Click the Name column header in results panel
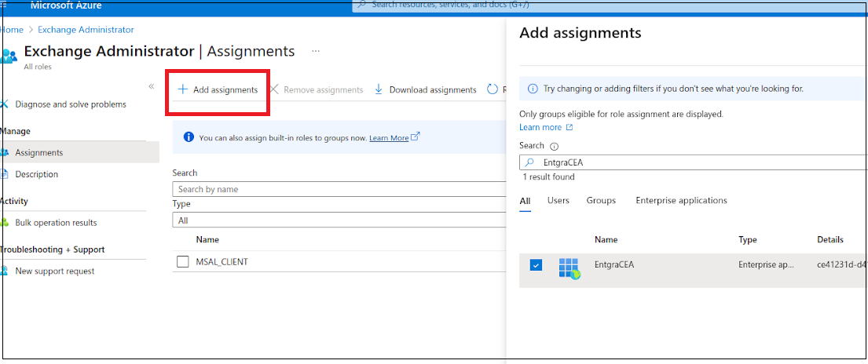 tap(606, 239)
